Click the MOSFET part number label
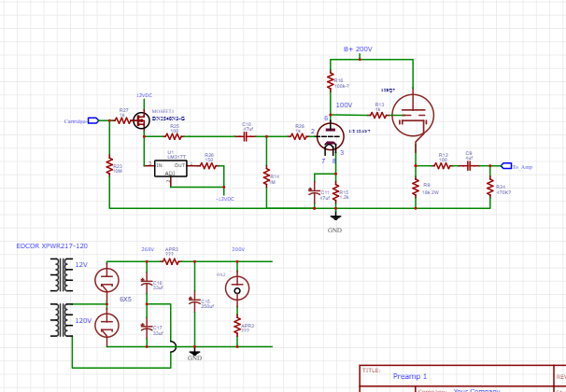 168,119
